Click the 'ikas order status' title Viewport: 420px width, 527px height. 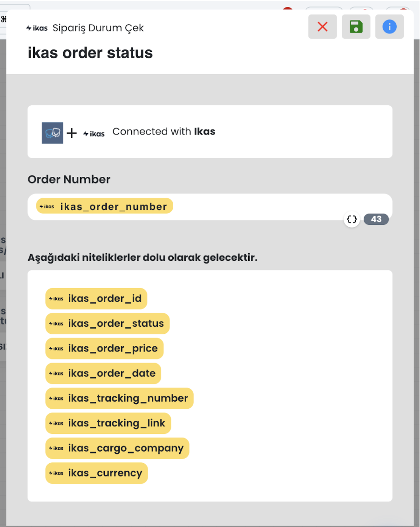point(90,53)
